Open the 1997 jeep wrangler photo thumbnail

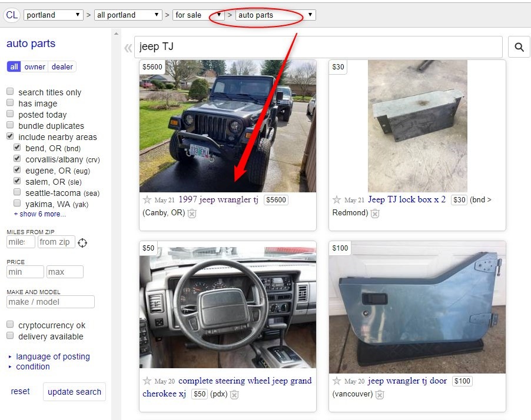[227, 126]
